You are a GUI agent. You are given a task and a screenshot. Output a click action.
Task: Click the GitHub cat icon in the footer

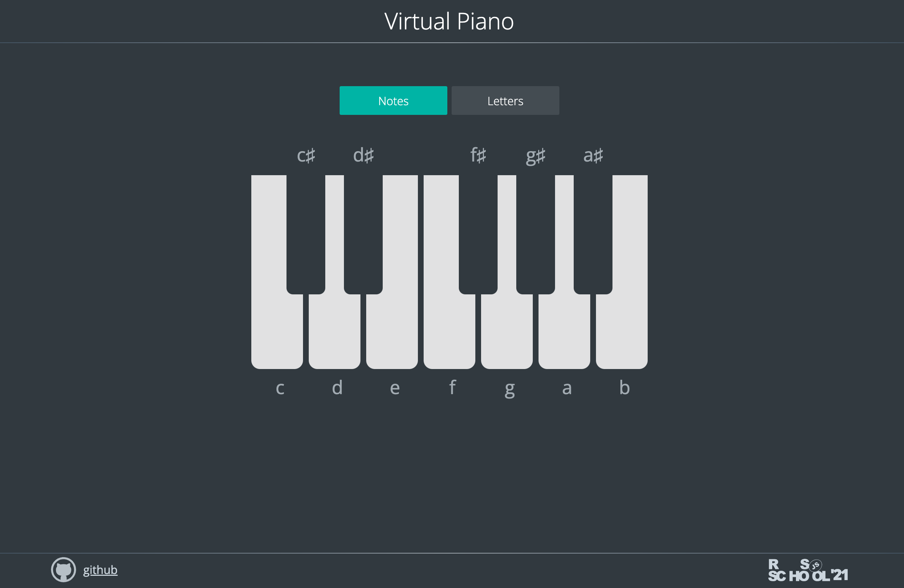point(64,569)
